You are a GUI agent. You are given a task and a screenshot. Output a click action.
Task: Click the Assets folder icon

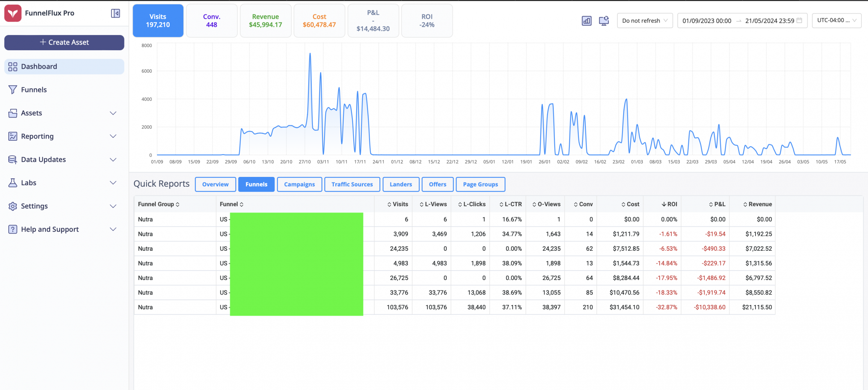tap(13, 113)
